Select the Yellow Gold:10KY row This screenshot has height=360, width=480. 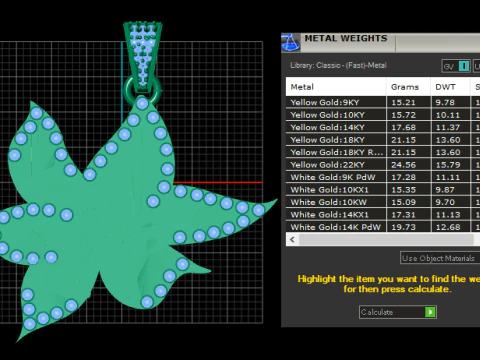383,115
